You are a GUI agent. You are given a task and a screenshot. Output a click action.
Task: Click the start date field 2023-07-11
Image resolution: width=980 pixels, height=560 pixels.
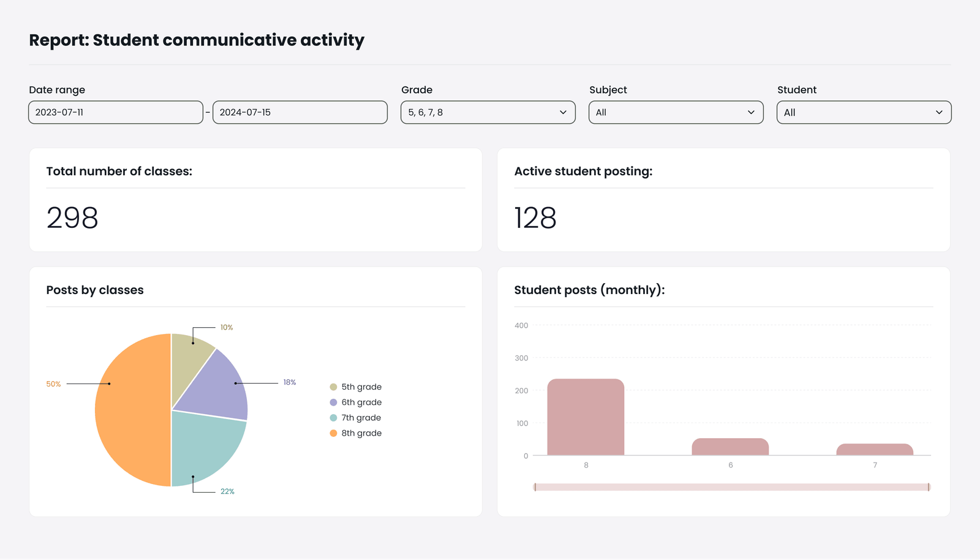(x=116, y=112)
